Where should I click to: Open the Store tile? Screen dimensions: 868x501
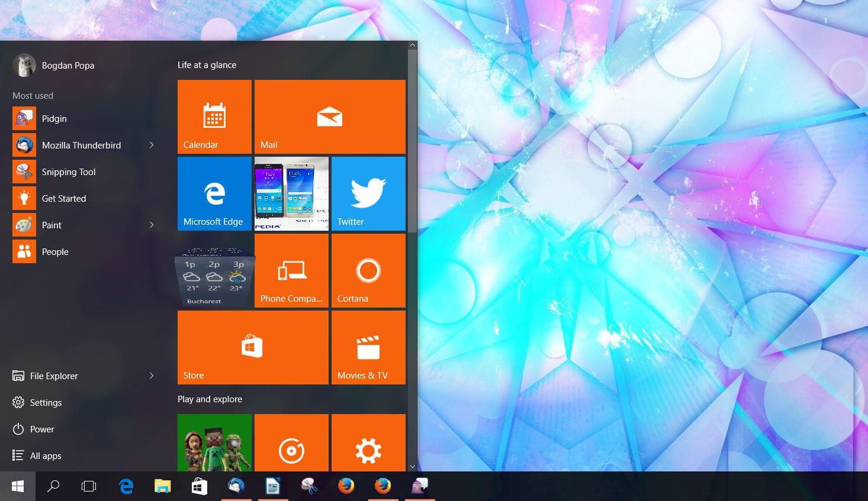(253, 347)
